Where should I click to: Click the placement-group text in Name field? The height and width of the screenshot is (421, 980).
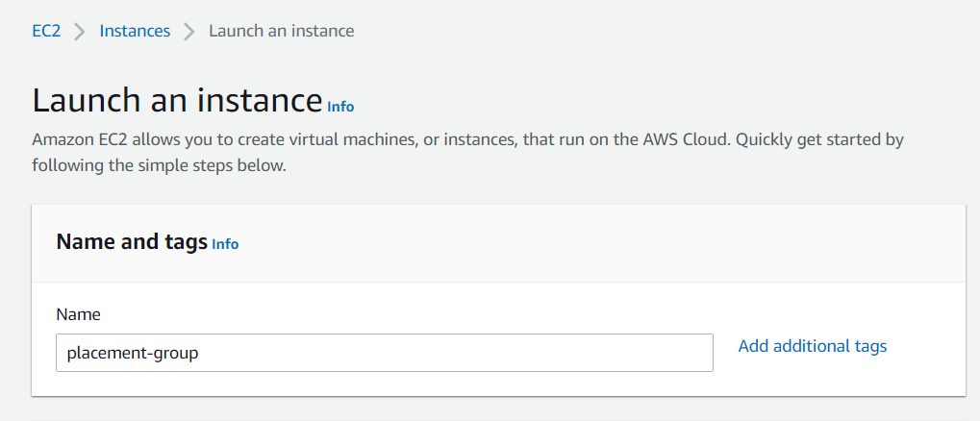pyautogui.click(x=133, y=354)
